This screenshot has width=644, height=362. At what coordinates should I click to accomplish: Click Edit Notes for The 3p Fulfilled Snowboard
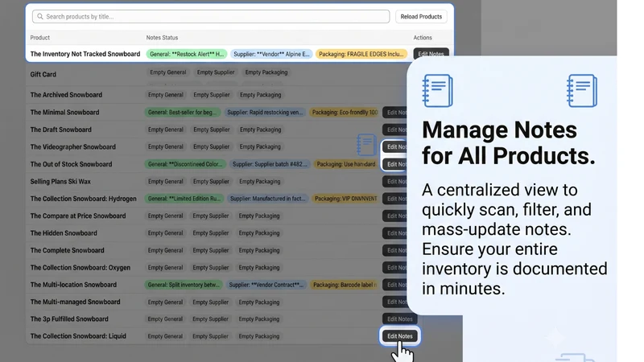click(x=399, y=319)
